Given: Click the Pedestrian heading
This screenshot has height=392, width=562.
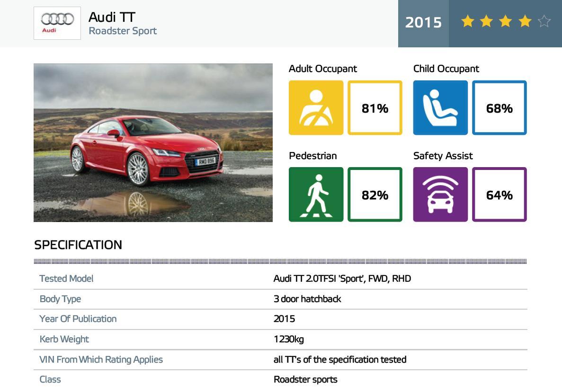Looking at the screenshot, I should [x=313, y=156].
